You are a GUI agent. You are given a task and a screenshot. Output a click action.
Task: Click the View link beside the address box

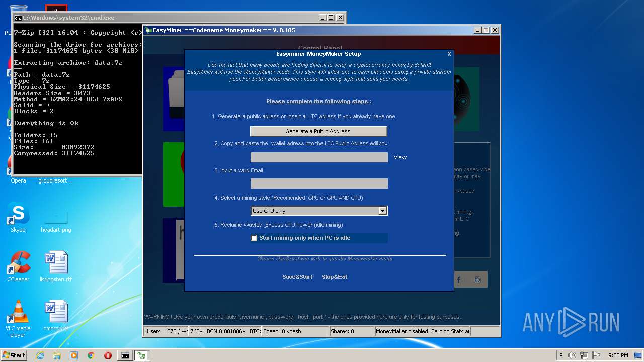coord(400,157)
